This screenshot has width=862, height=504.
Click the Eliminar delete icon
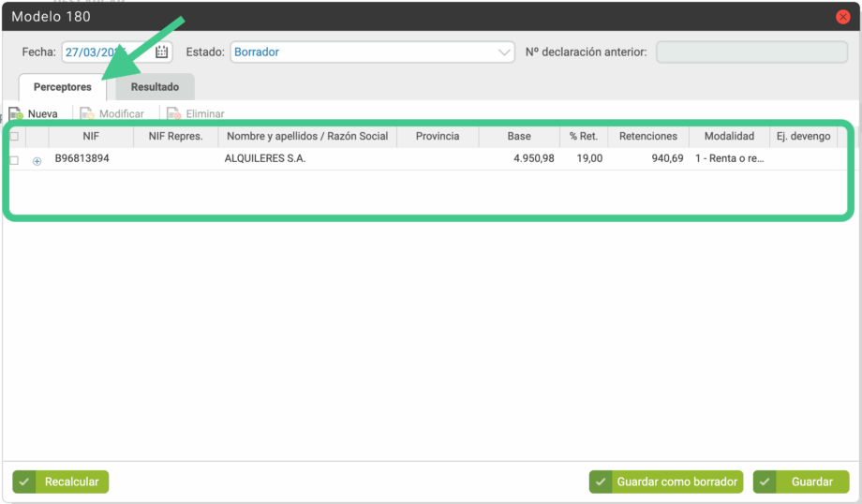click(173, 114)
